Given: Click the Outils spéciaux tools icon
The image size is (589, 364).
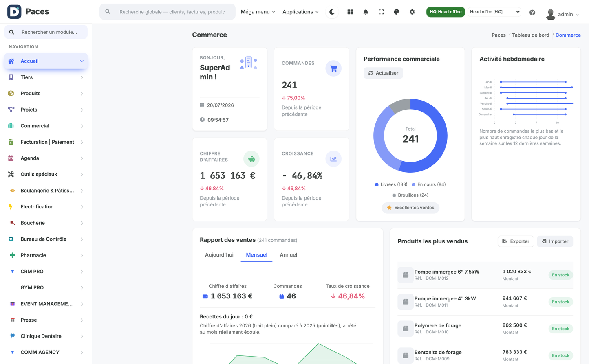Looking at the screenshot, I should click(11, 174).
